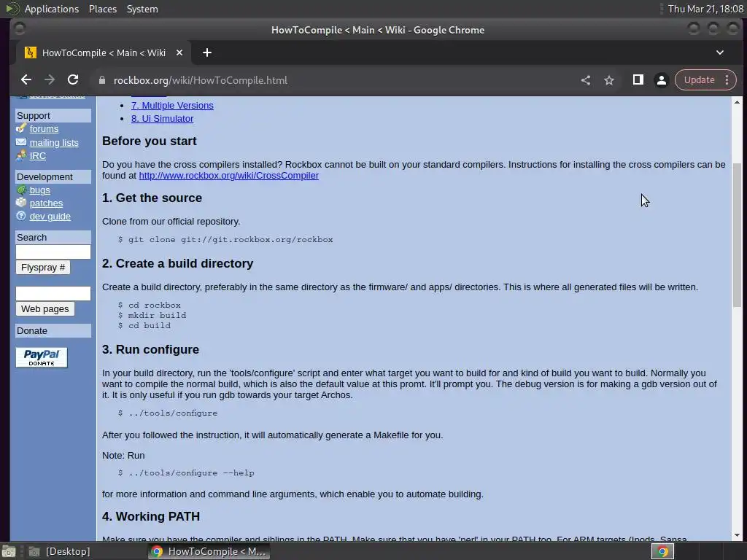Bookmark this page with the star icon
Image resolution: width=747 pixels, height=560 pixels.
click(609, 80)
